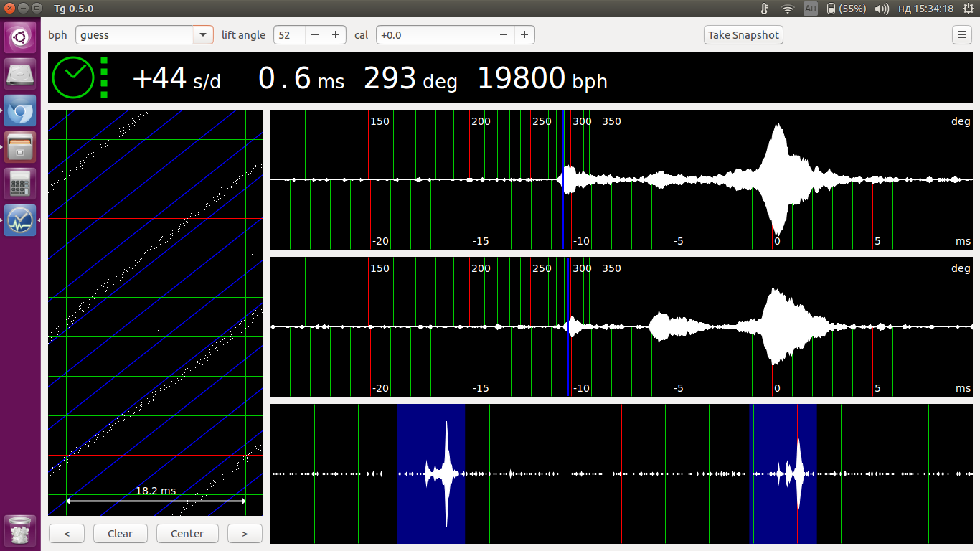Open the clock showing 15:34:18
Screen dimensions: 980x551
pos(925,9)
